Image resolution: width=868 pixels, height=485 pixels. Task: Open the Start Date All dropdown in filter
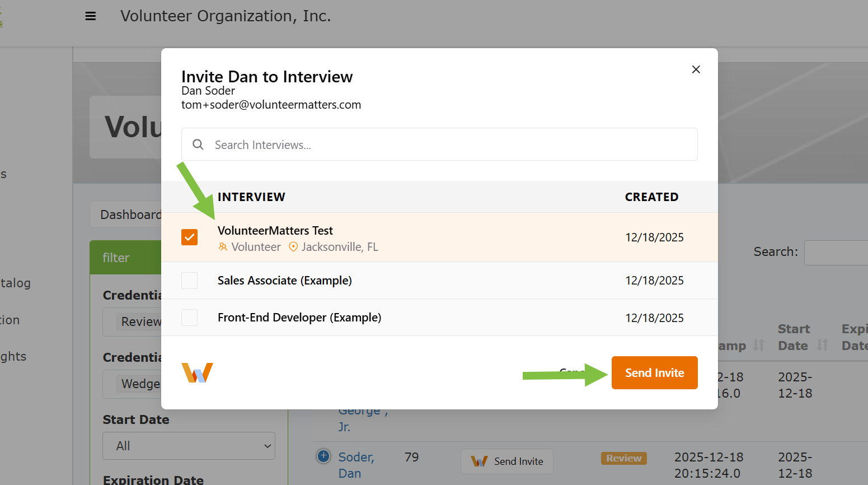coord(189,446)
